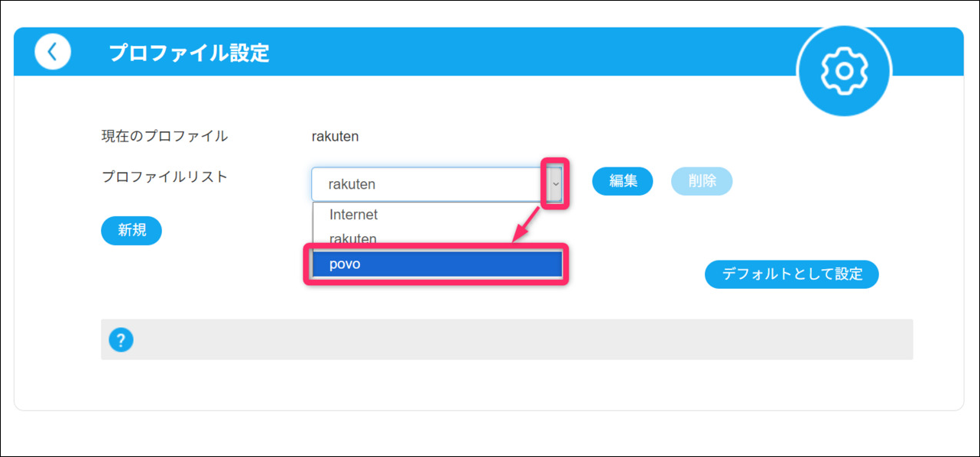Screen dimensions: 980x457
Task: Click the 削除 button
Action: (x=702, y=182)
